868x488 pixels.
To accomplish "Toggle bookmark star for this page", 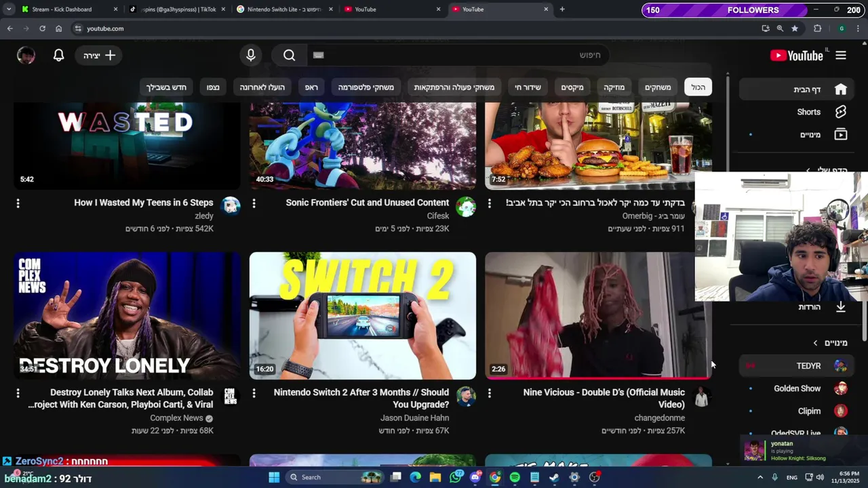I will (x=795, y=28).
